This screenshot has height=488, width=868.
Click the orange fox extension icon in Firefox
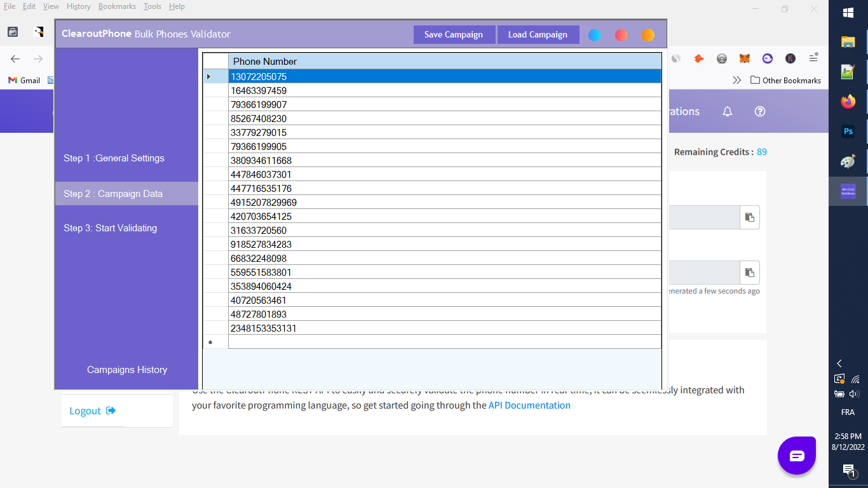699,58
